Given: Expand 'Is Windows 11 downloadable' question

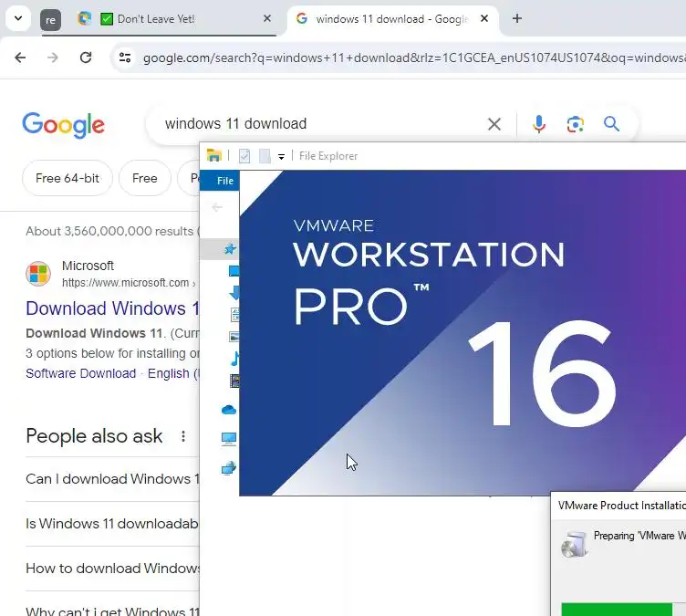Looking at the screenshot, I should click(x=112, y=524).
